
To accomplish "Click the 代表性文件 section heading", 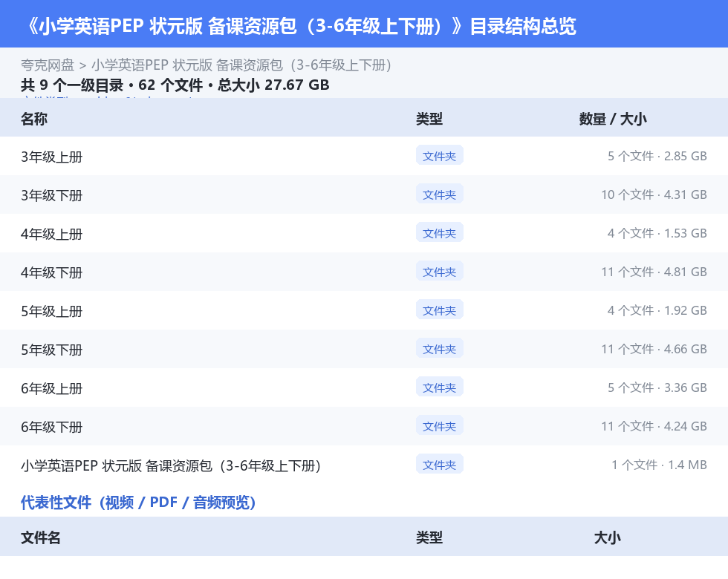I will (x=138, y=502).
